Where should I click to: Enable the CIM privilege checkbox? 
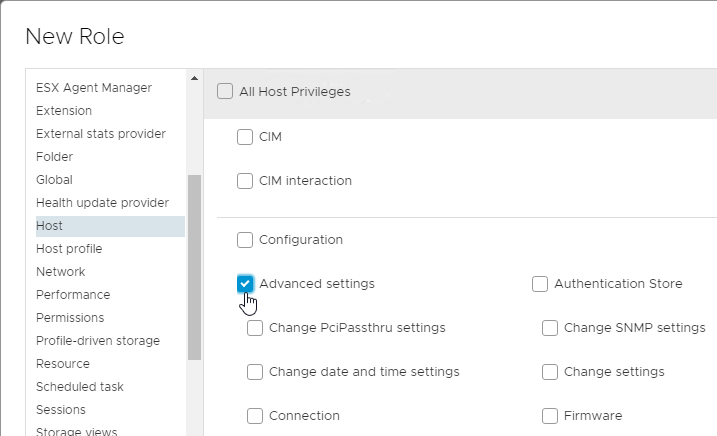(245, 137)
